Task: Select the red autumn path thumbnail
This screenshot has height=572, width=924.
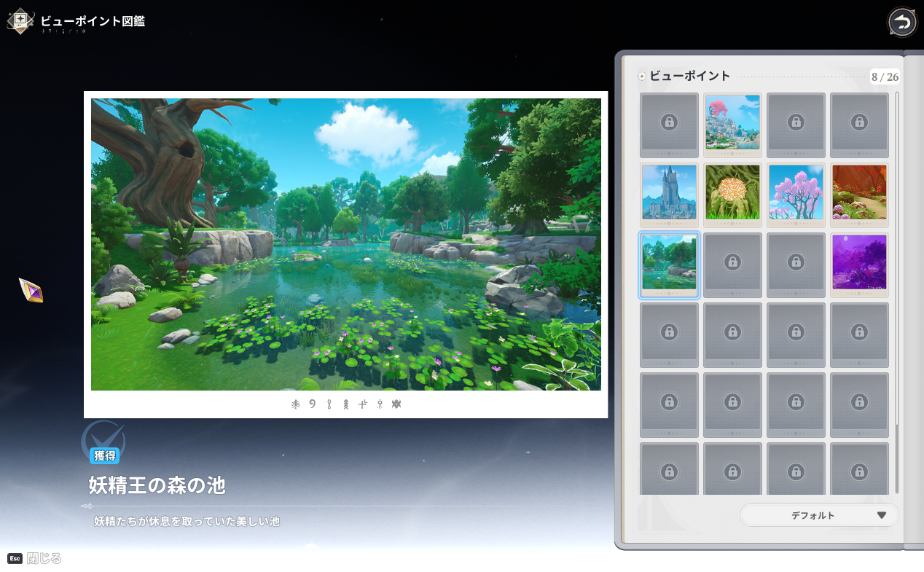Action: (x=859, y=192)
